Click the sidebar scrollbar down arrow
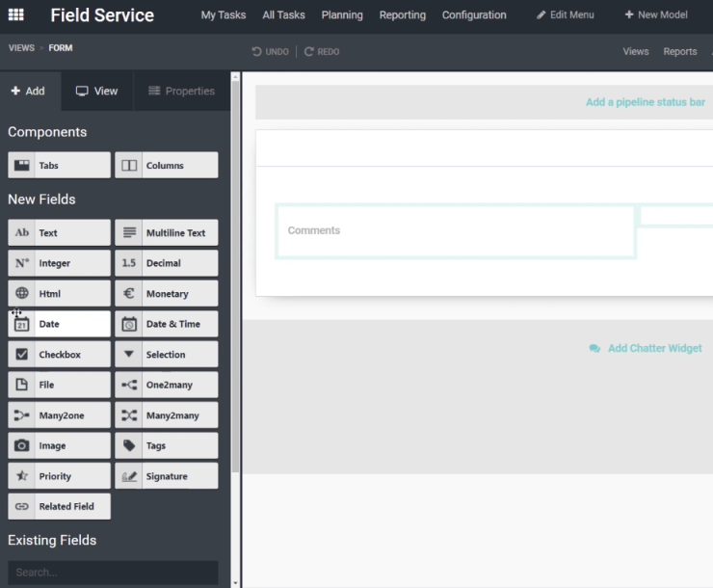The width and height of the screenshot is (713, 588). (235, 582)
